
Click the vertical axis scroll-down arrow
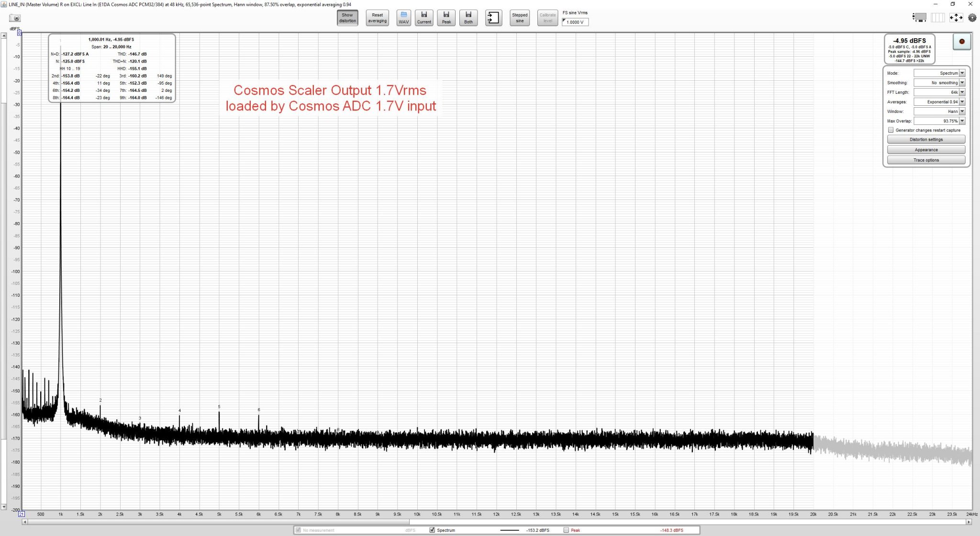click(4, 507)
